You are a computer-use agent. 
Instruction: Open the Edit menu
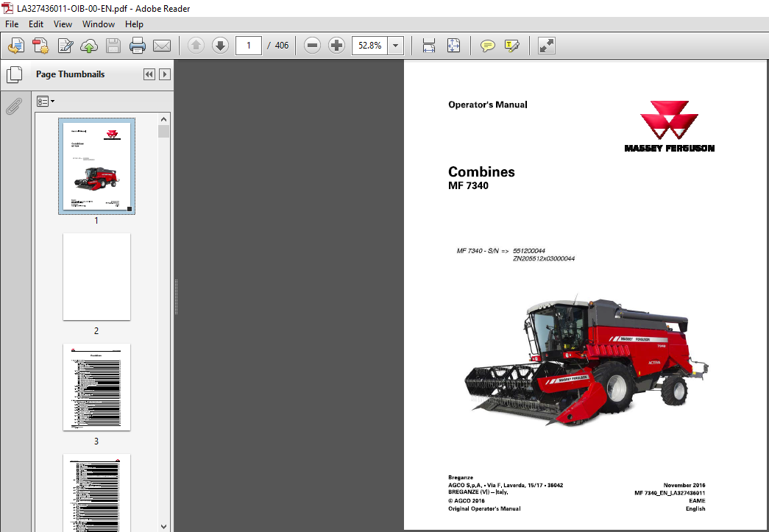(36, 24)
